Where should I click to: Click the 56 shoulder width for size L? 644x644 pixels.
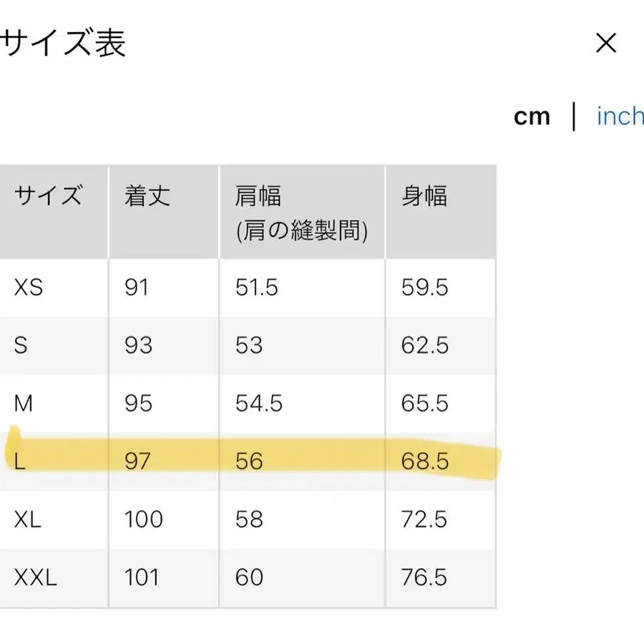[x=249, y=462]
